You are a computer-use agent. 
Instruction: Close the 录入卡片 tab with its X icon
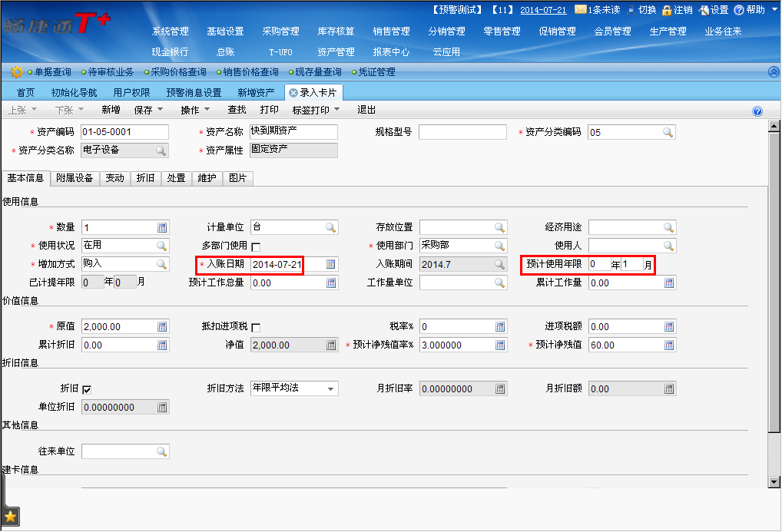[293, 93]
